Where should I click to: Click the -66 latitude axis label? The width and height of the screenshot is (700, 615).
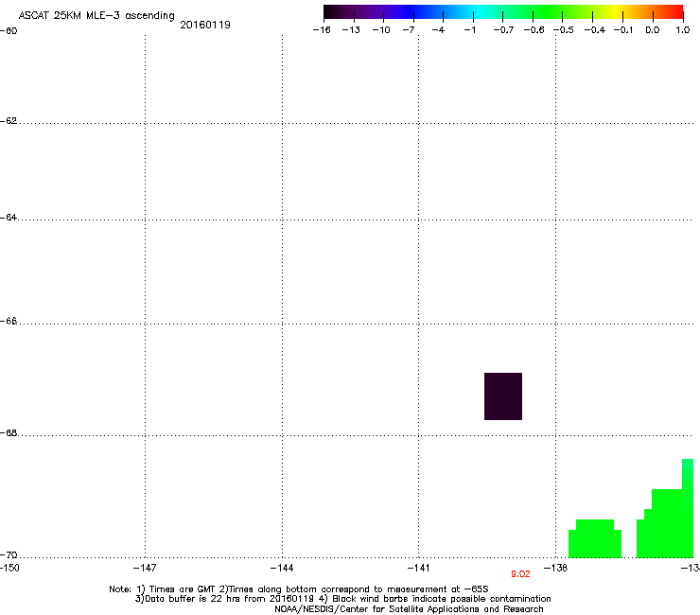(x=9, y=321)
